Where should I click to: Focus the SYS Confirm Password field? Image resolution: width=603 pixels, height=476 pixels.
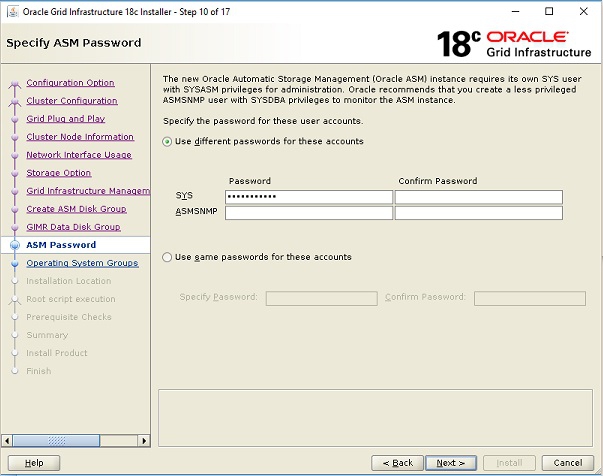pyautogui.click(x=479, y=197)
